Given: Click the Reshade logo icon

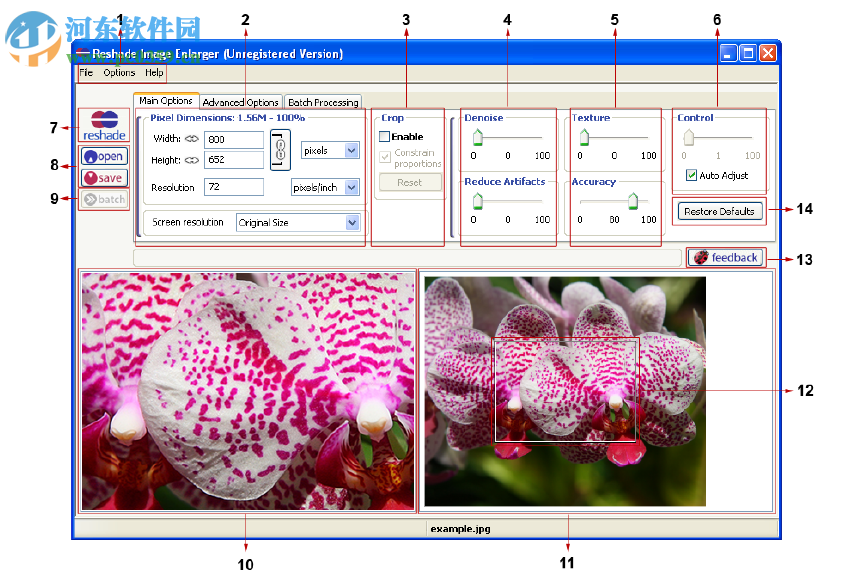Looking at the screenshot, I should coord(104,126).
